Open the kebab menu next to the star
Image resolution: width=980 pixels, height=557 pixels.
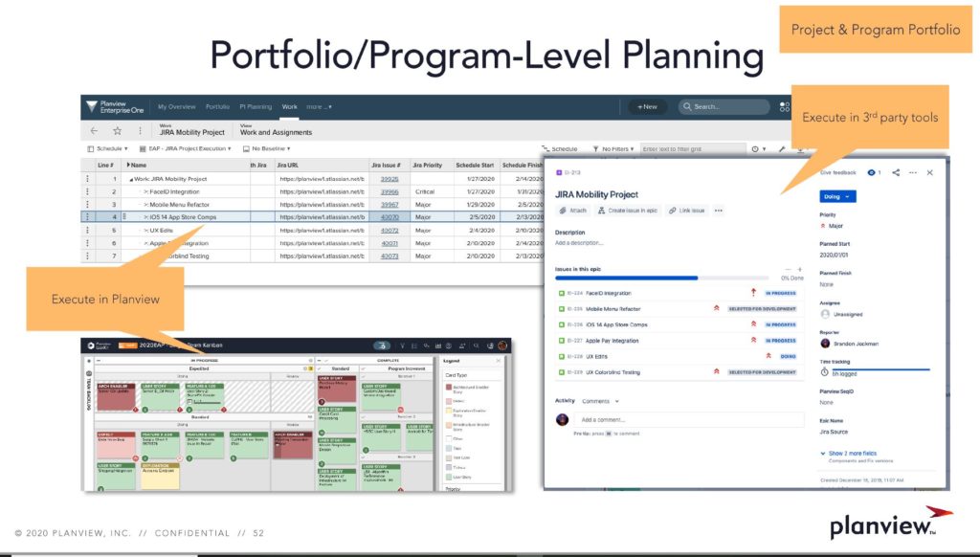coord(140,131)
